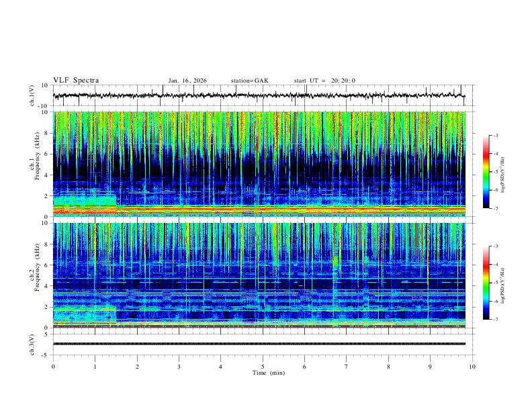Click the "Time (min)" axis label
Screen dimensions: 532x411
point(269,373)
